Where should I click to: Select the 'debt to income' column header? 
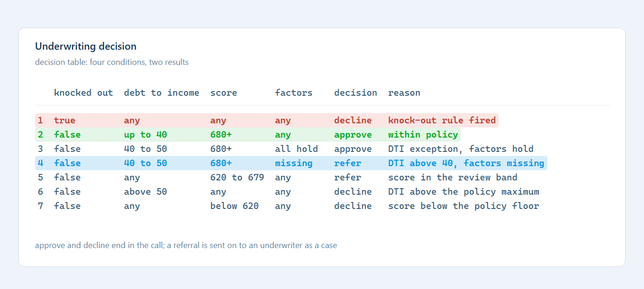click(x=161, y=93)
